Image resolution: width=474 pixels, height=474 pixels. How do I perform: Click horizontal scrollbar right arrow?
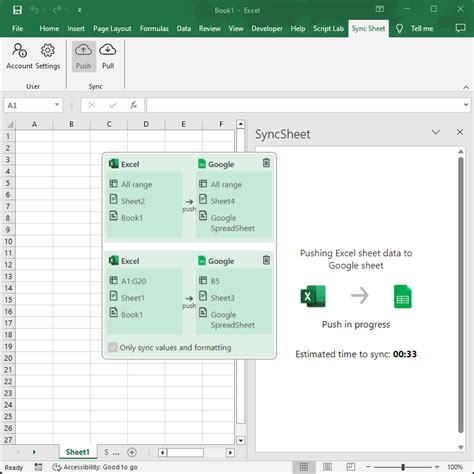(230, 452)
